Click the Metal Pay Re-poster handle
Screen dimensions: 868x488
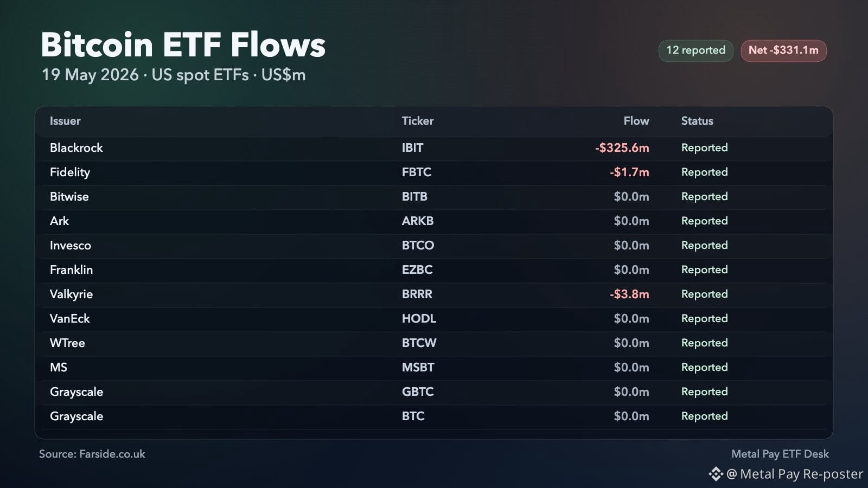(x=795, y=474)
